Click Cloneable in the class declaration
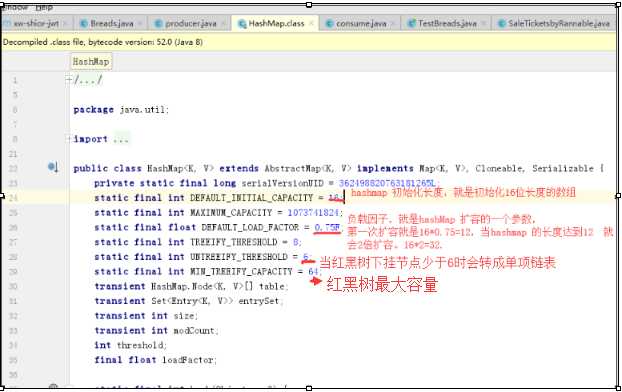Viewport: 622px width, 392px height. (500, 168)
